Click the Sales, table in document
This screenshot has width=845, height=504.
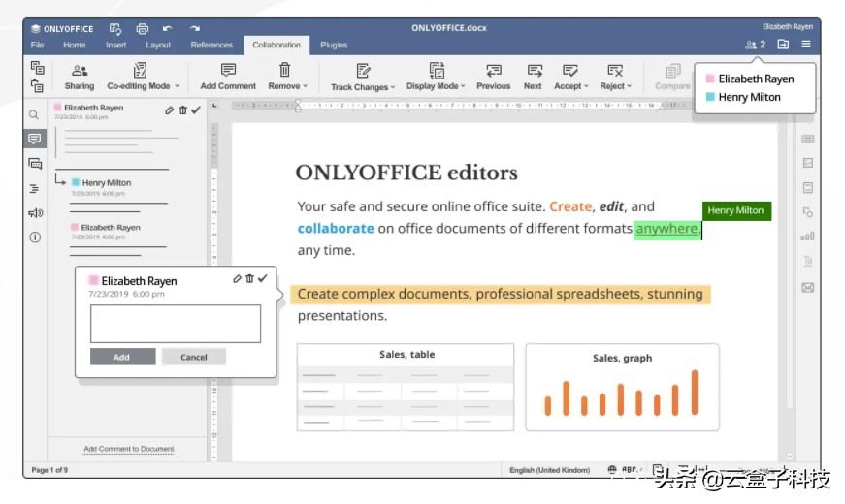[x=406, y=387]
